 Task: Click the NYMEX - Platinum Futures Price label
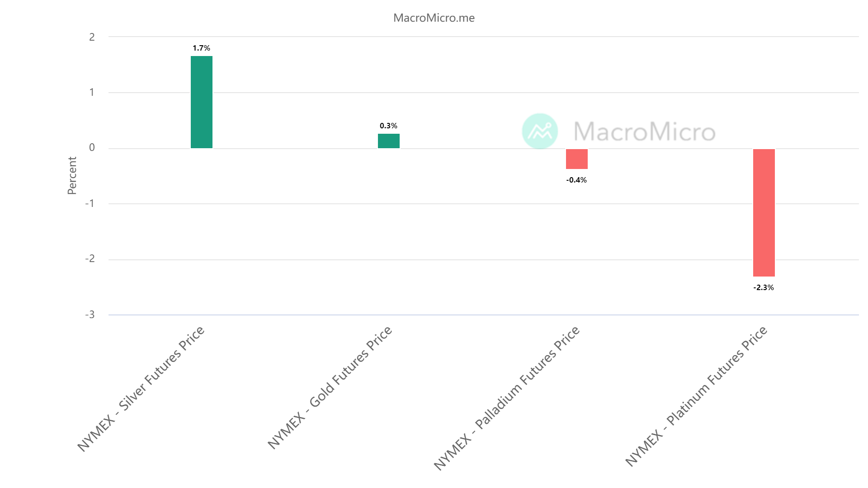(x=696, y=397)
